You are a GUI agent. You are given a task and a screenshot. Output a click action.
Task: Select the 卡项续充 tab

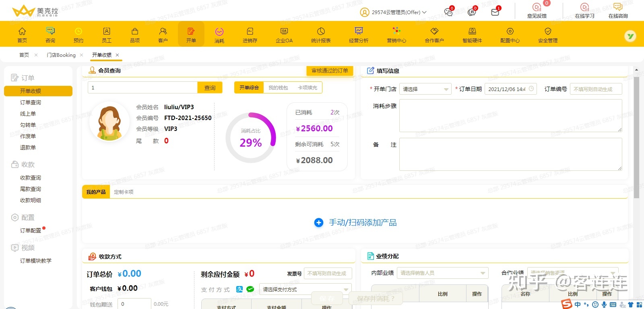[x=308, y=87]
